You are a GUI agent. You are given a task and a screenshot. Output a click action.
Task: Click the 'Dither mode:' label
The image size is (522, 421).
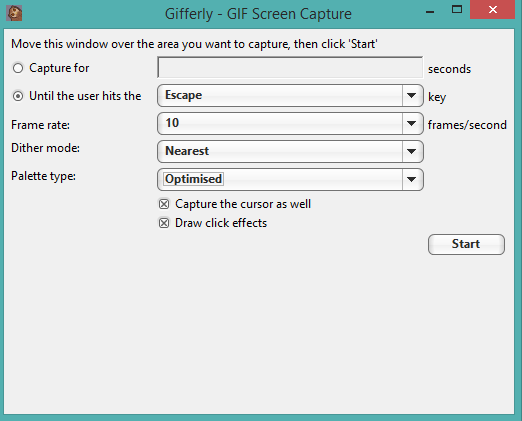click(45, 148)
